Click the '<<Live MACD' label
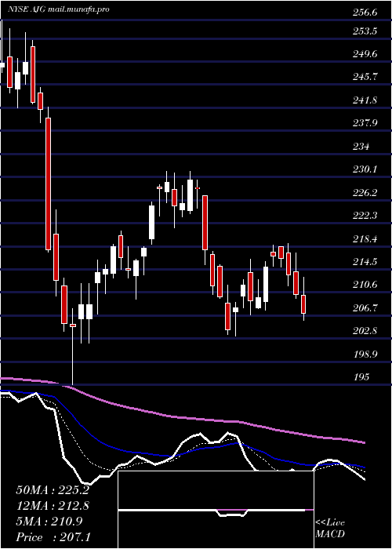This screenshot has height=549, width=392. pos(330,528)
